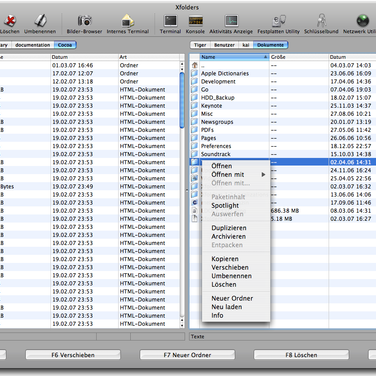Click the 19.02.07 23:49 date cell
The height and width of the screenshot is (376, 376).
tap(72, 187)
